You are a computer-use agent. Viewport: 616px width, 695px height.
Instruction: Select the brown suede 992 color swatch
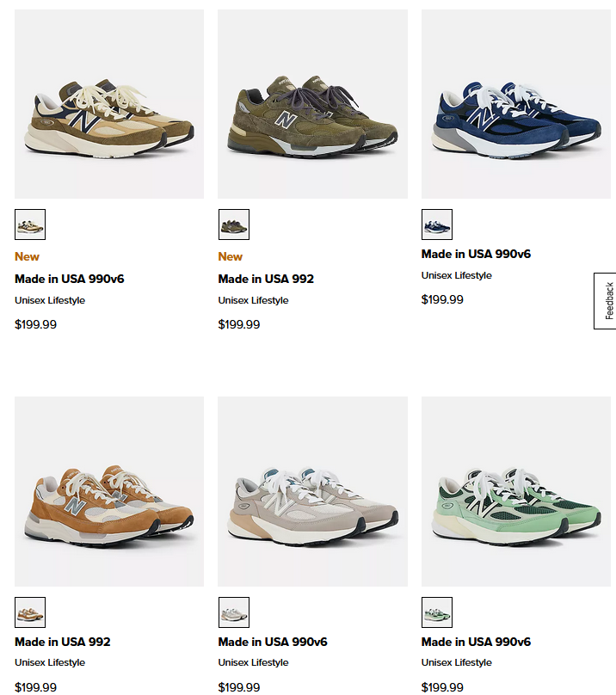30,612
